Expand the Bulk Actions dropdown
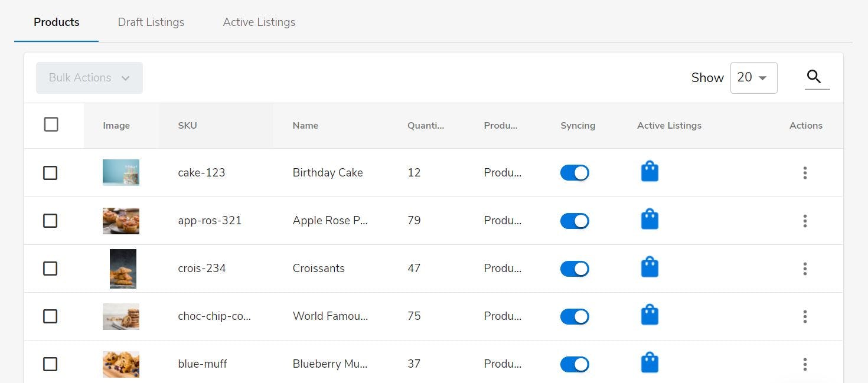Viewport: 868px width, 383px height. [89, 78]
